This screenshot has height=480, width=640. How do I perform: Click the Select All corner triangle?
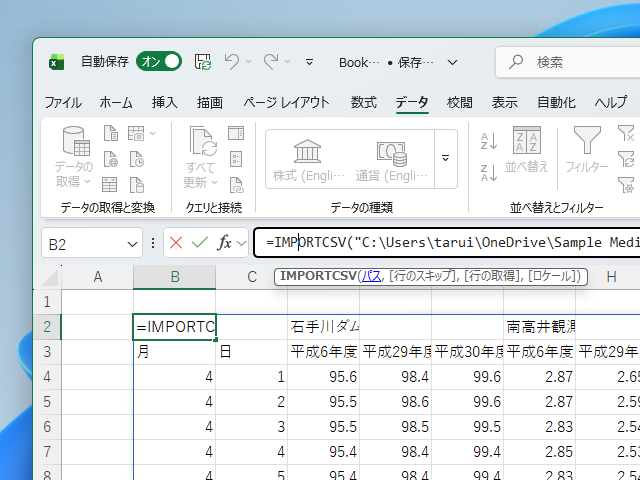(x=50, y=278)
